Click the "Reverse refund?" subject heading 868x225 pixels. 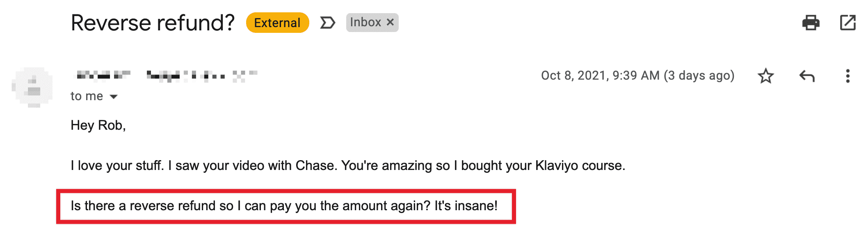click(153, 23)
